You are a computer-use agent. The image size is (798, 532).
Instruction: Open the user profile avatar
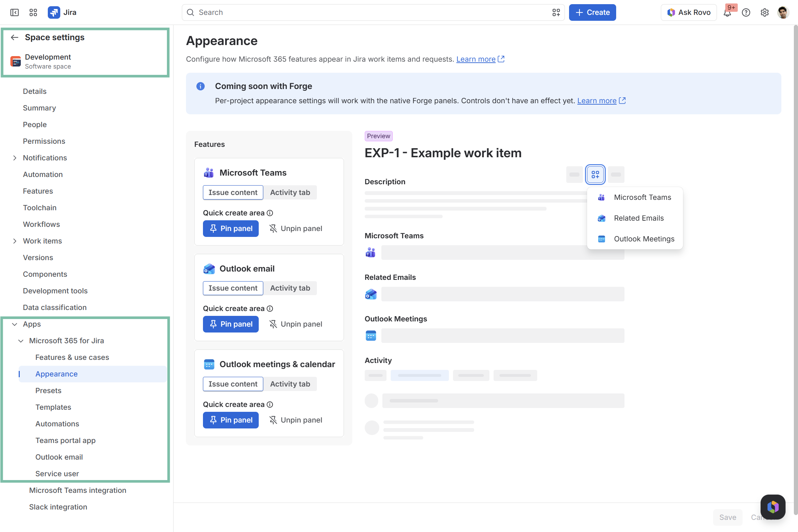tap(783, 12)
